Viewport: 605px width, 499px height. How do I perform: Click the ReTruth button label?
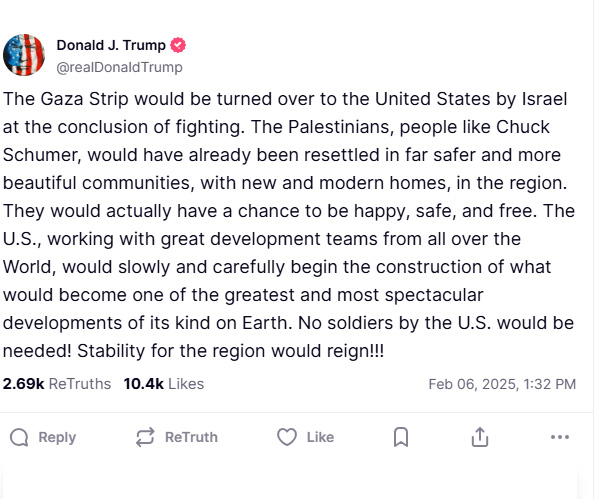(191, 437)
